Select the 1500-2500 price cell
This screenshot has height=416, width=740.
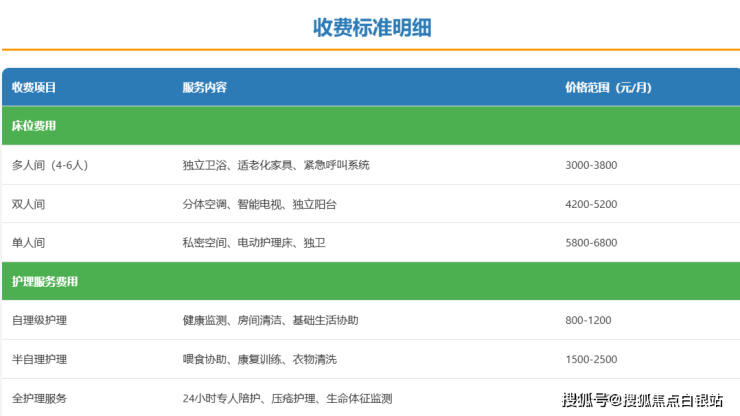point(591,360)
